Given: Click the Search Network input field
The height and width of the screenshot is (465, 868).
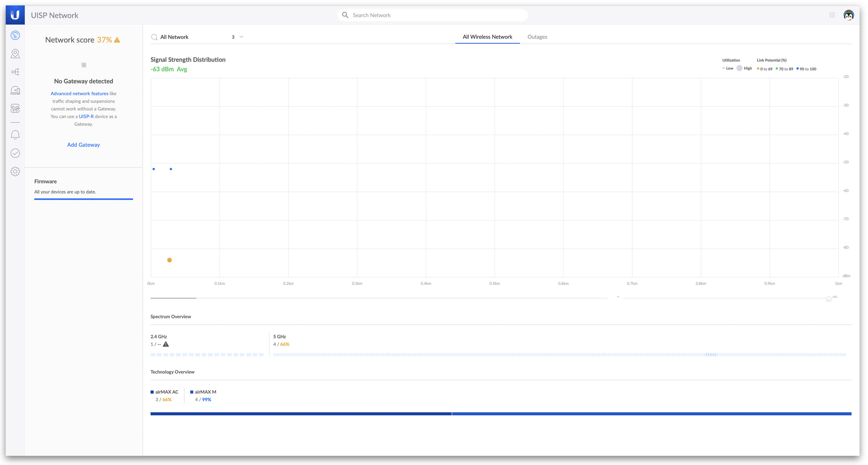Looking at the screenshot, I should click(435, 15).
